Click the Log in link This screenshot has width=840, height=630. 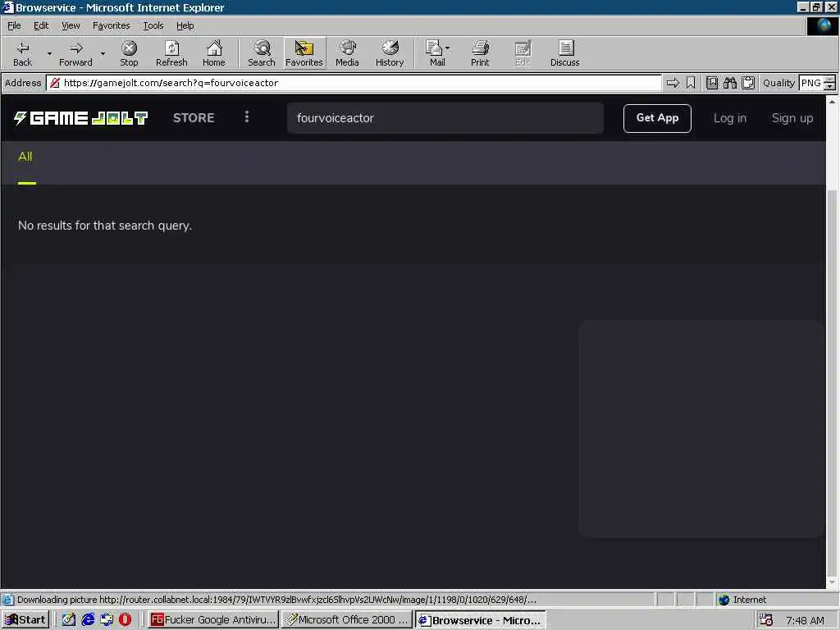(729, 118)
